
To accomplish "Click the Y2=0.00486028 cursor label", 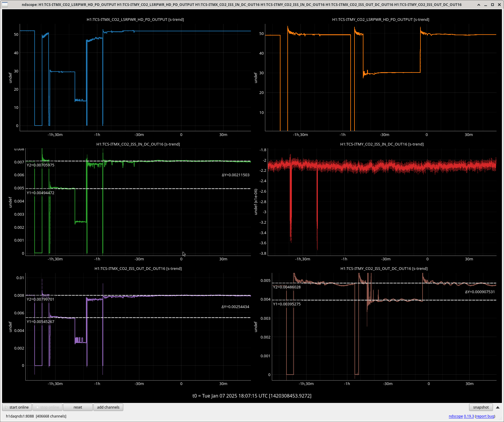I will click(x=287, y=287).
